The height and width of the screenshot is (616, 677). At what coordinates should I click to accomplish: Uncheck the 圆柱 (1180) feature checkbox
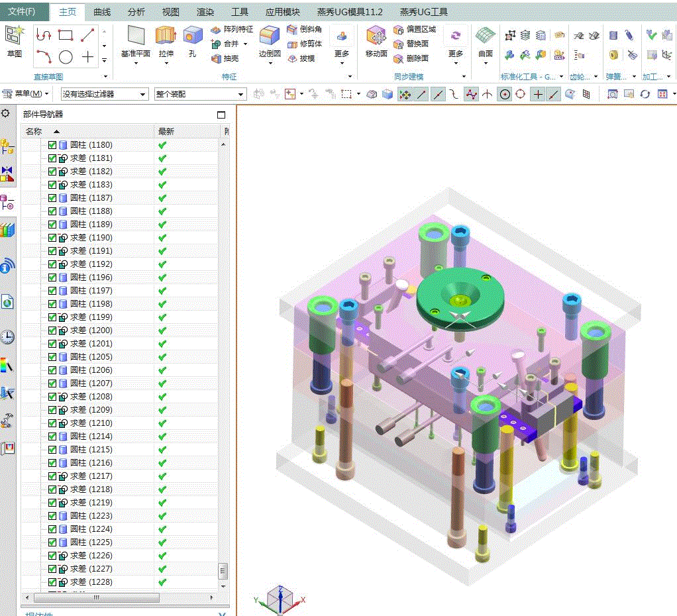(52, 145)
